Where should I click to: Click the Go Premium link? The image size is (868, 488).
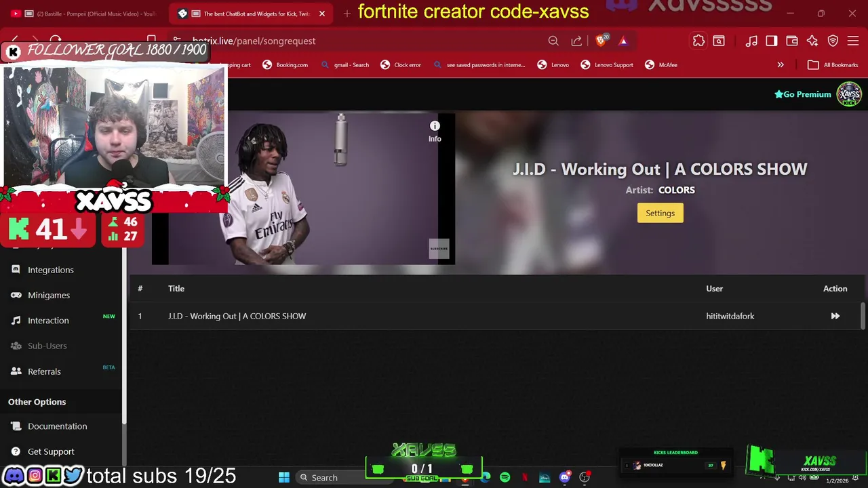click(x=803, y=94)
